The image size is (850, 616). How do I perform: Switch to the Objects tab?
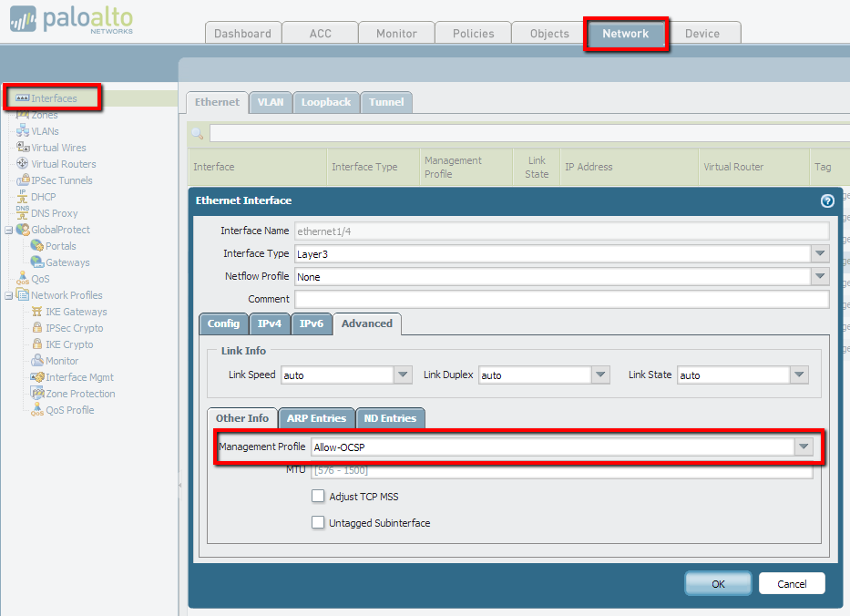tap(549, 33)
